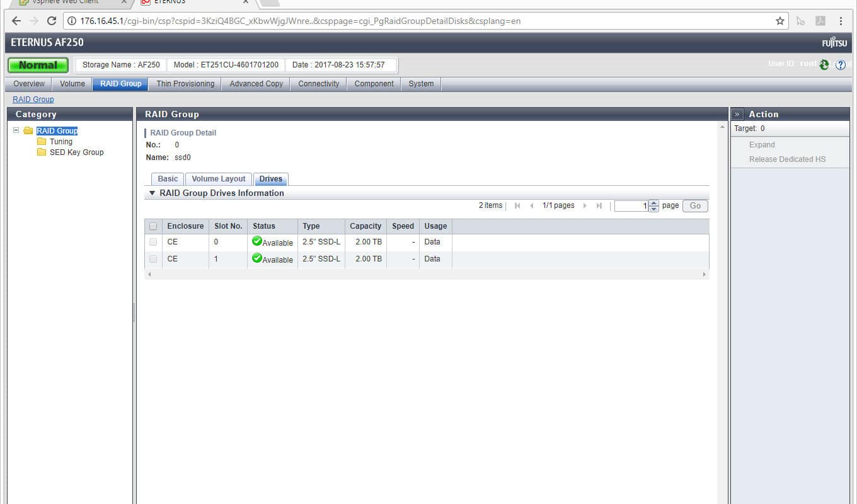Open the Advanced Copy menu tab
The width and height of the screenshot is (857, 504).
(x=256, y=84)
